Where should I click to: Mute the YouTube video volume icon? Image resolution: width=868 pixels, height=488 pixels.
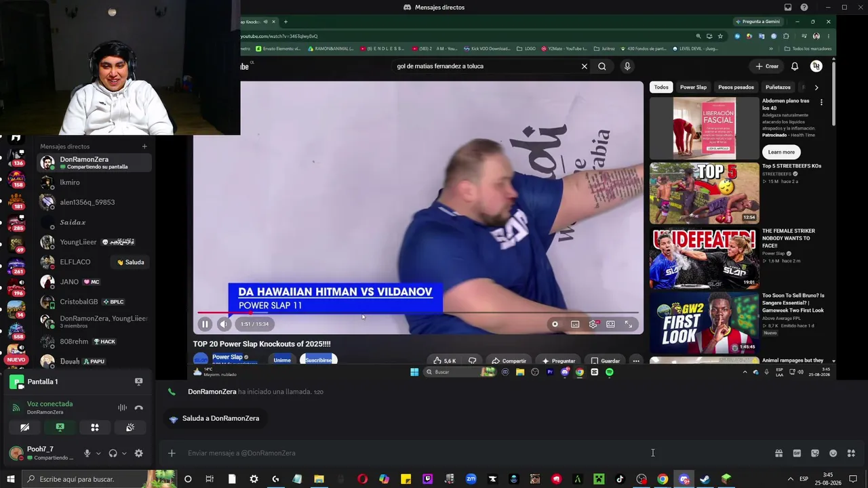click(x=224, y=324)
